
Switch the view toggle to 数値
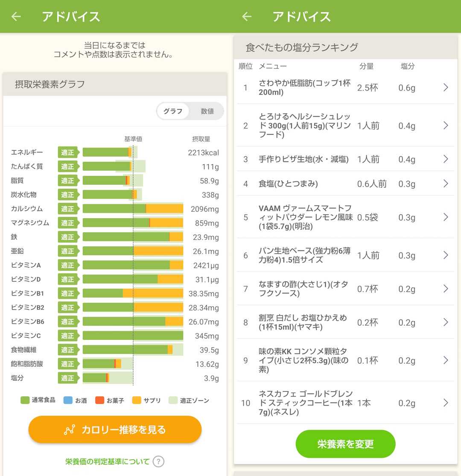point(207,111)
